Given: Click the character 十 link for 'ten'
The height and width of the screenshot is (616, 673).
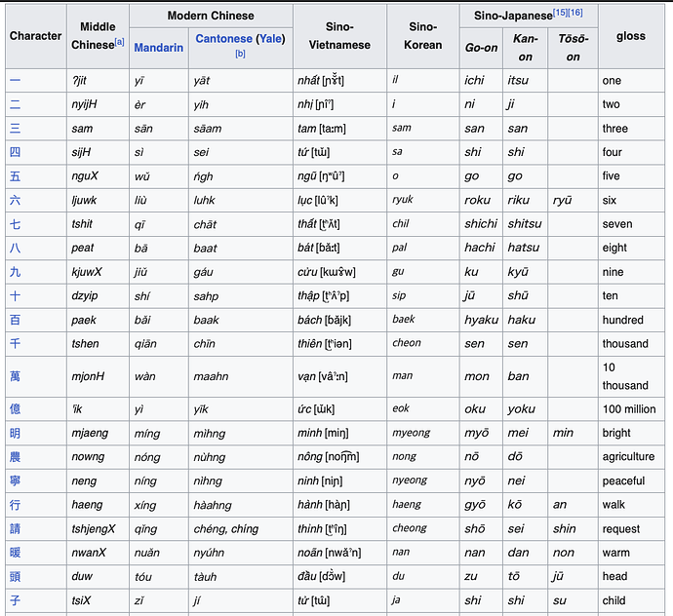Looking at the screenshot, I should pos(15,295).
